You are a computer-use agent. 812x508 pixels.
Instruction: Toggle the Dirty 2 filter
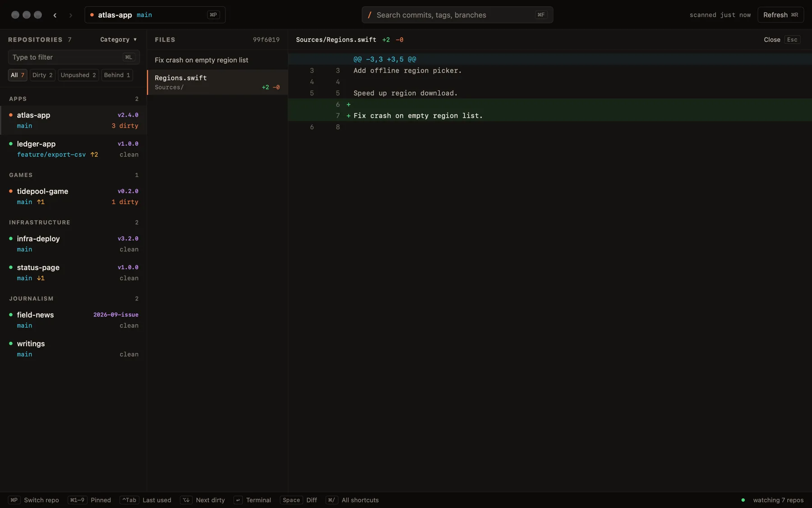(x=42, y=75)
